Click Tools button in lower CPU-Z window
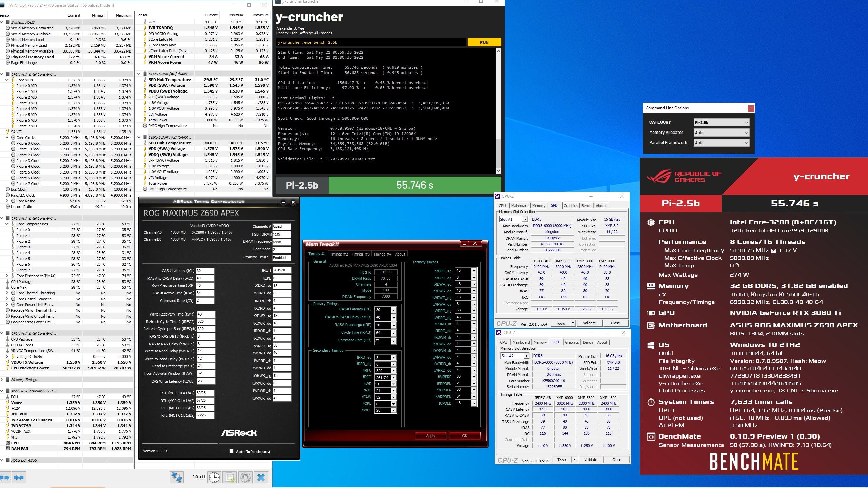868x488 pixels. coord(562,460)
